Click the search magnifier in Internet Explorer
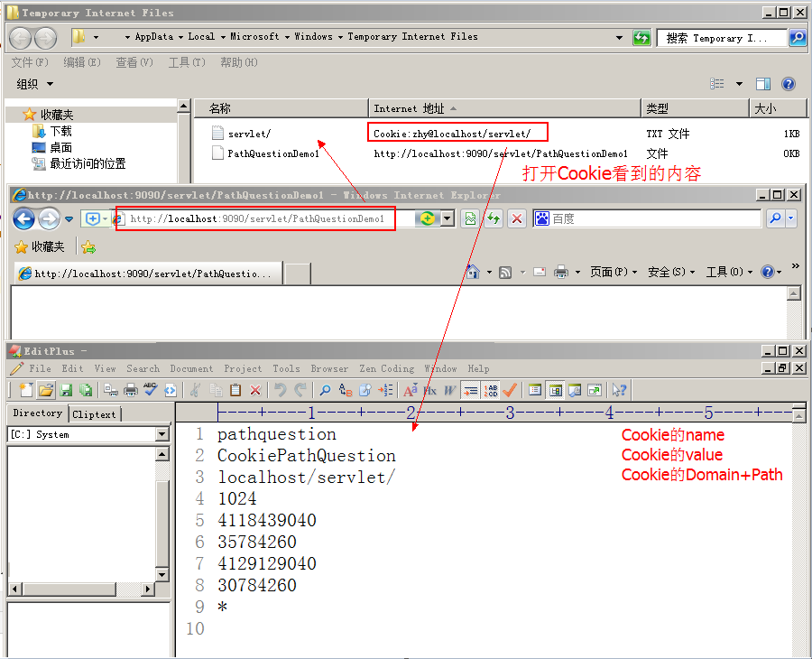Screen dimensions: 812x659 coord(775,218)
